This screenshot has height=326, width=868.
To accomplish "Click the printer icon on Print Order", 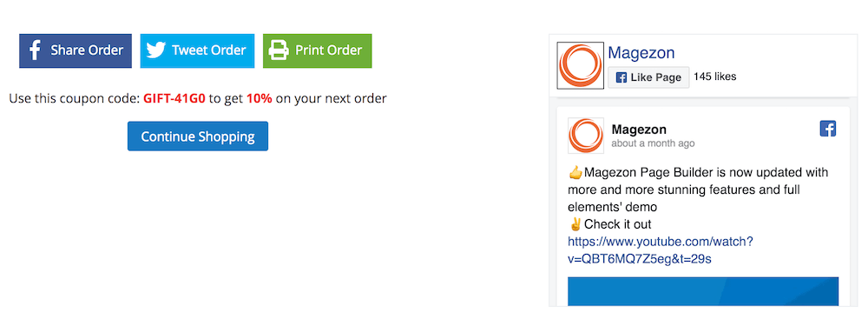I will coord(279,50).
